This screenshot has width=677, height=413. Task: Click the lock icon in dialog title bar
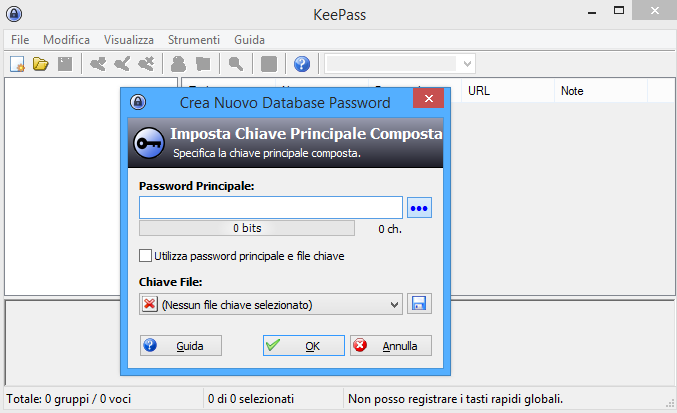point(138,102)
